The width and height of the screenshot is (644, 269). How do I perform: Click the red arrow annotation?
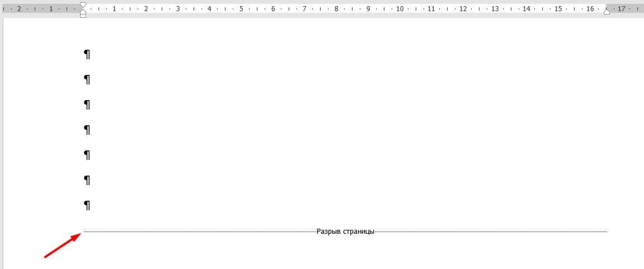coord(62,247)
